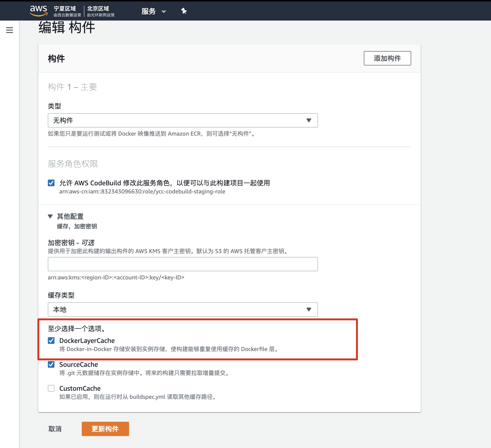The width and height of the screenshot is (491, 448).
Task: Click the orange 更新构件 button
Action: (x=105, y=429)
